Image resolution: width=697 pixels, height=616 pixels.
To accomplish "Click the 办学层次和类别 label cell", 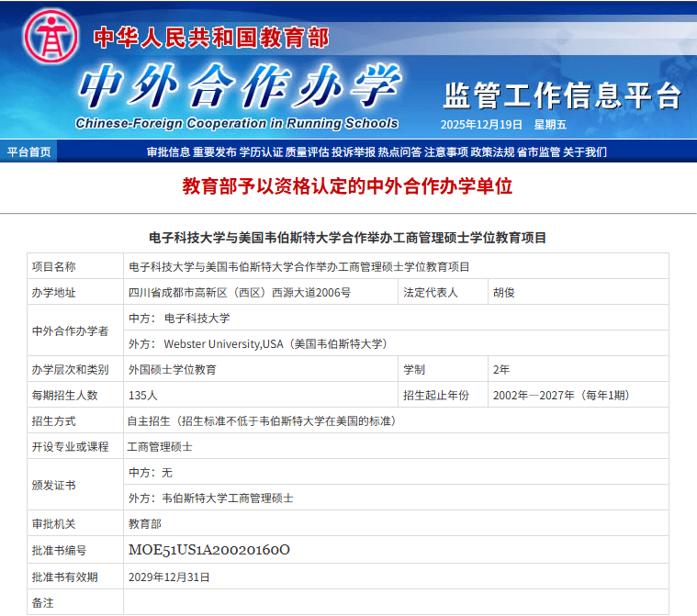I will coord(75,369).
